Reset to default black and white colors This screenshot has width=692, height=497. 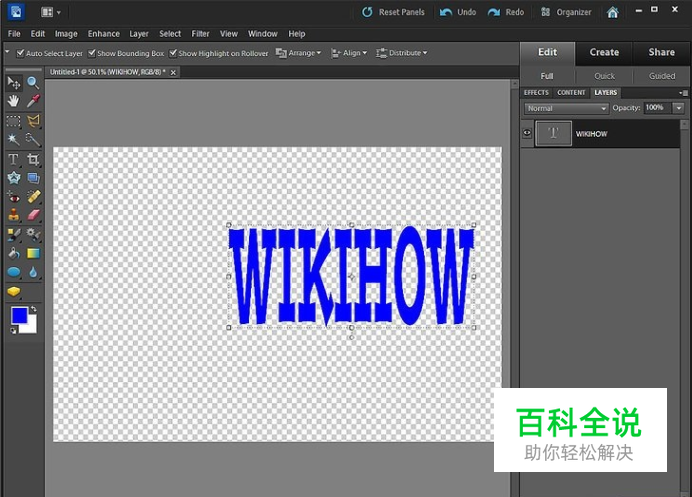[x=13, y=331]
